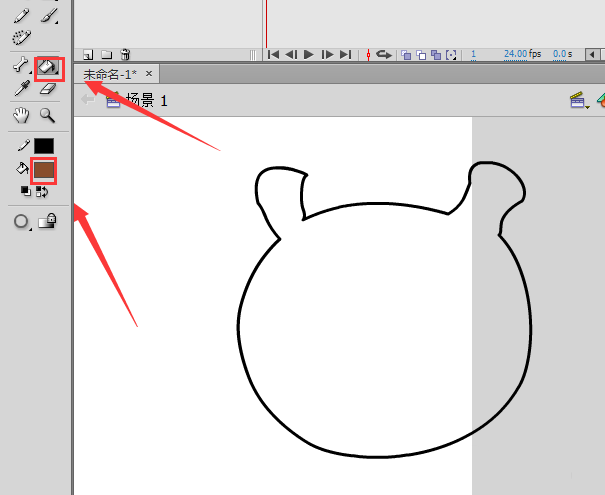Select the Bone tool

(21, 65)
